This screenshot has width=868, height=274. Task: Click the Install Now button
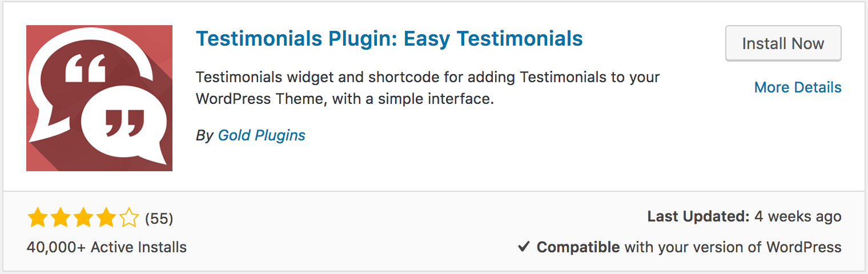tap(783, 43)
